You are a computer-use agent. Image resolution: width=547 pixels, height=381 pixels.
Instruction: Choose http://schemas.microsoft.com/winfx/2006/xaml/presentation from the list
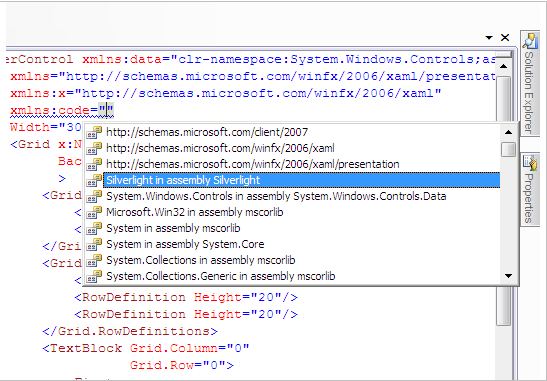point(253,164)
